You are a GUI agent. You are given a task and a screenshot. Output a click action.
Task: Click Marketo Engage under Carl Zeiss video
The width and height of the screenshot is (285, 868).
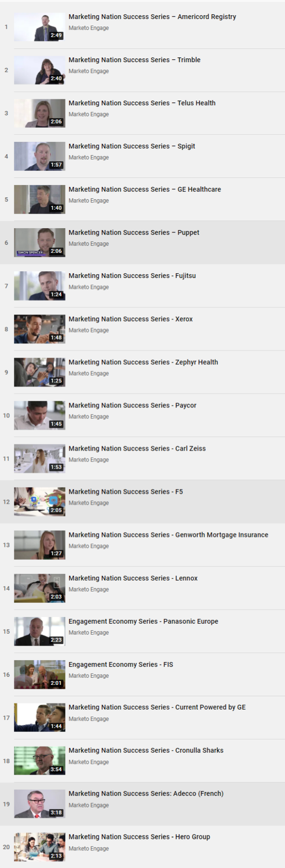coord(89,460)
